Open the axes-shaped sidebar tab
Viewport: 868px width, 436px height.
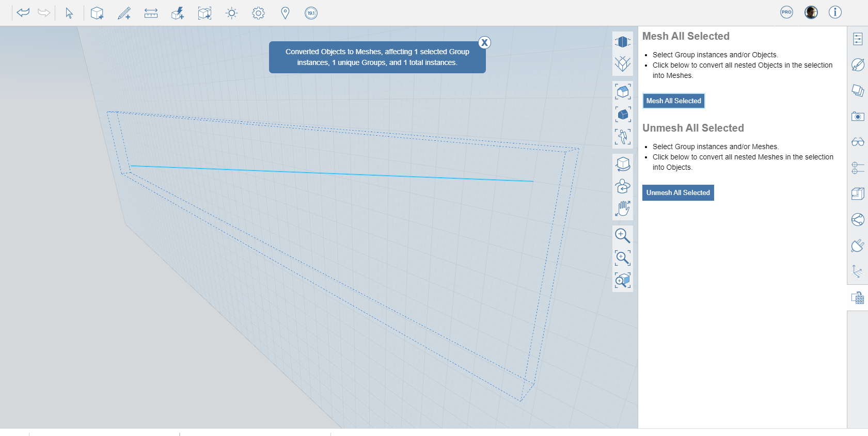[858, 271]
